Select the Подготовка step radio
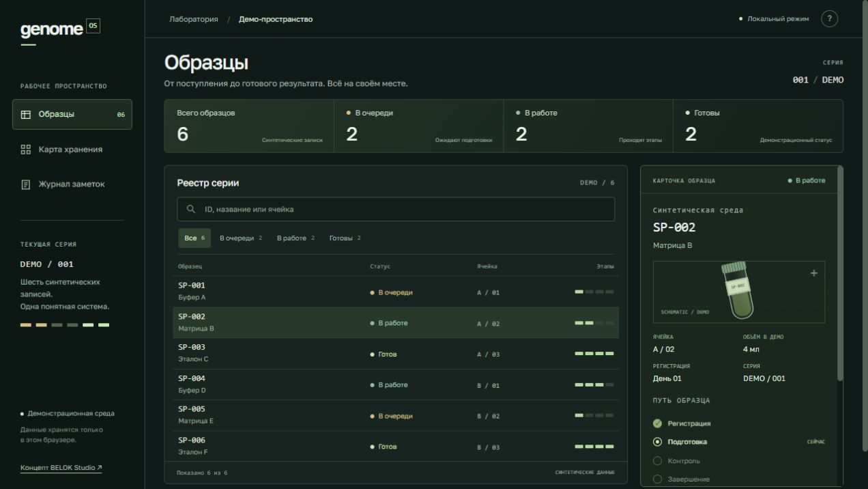This screenshot has width=868, height=489. tap(658, 442)
